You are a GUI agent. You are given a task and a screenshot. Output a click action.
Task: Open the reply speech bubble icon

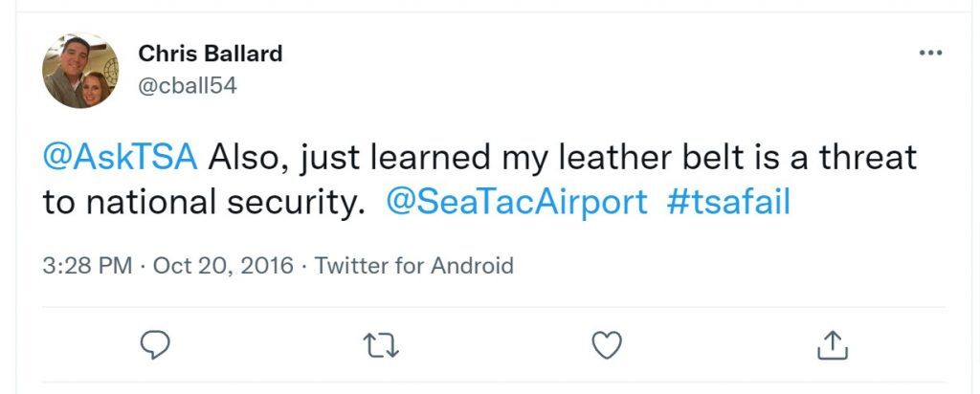[x=154, y=344]
